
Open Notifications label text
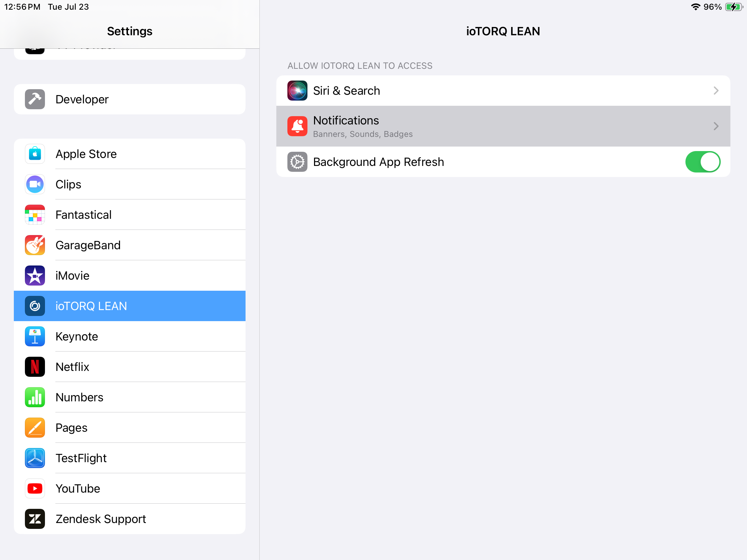tap(346, 120)
